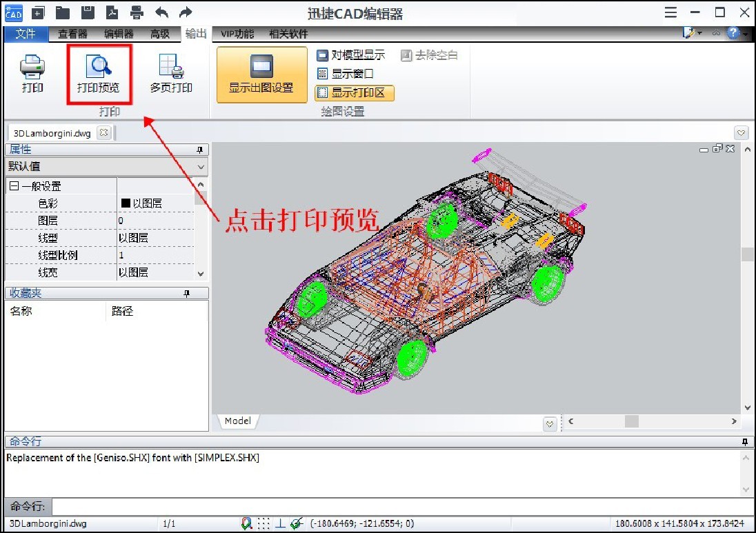The image size is (756, 533).
Task: Toggle 对模型显示 option
Action: pos(350,55)
